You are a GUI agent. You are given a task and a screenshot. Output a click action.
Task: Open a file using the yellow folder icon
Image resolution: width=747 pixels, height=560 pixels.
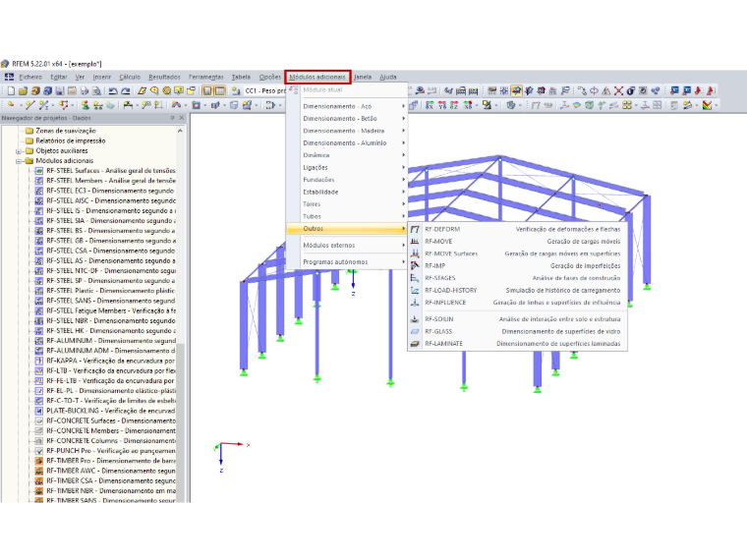[x=23, y=90]
